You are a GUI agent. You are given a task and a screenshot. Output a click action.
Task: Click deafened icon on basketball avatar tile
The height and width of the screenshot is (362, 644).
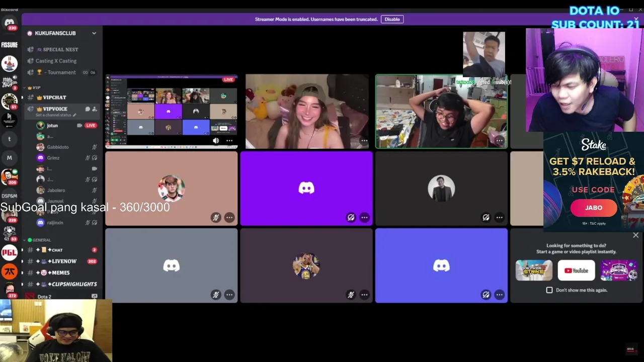pos(351,295)
